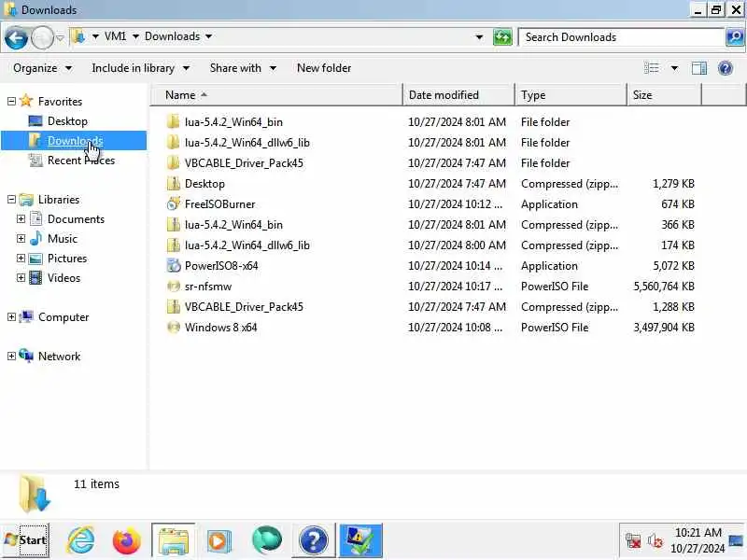Collapse the Favorites tree group
Screen dimensions: 747x560
11,102
